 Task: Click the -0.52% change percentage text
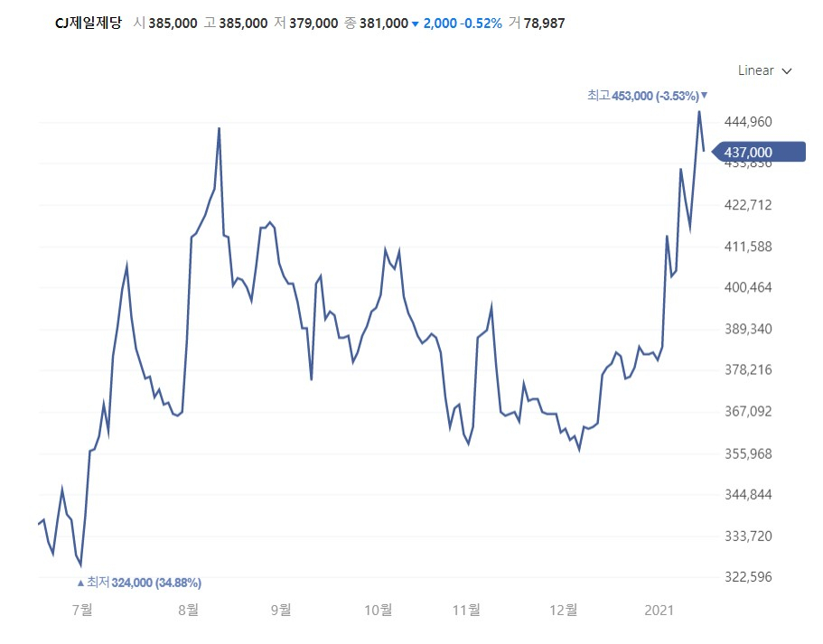pyautogui.click(x=482, y=23)
